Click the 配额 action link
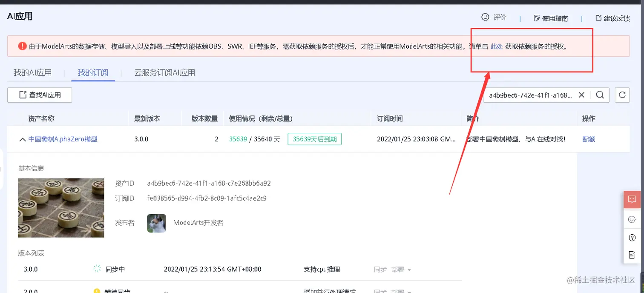644x293 pixels. [x=589, y=139]
